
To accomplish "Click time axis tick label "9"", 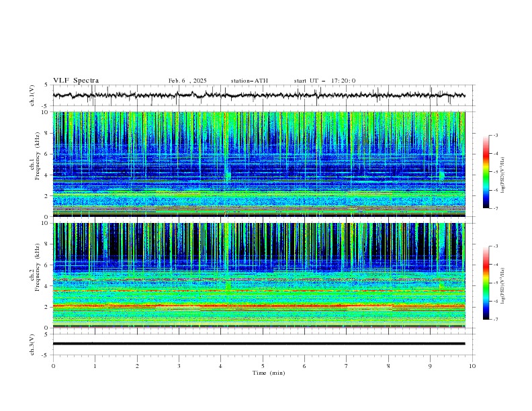I will pos(430,366).
